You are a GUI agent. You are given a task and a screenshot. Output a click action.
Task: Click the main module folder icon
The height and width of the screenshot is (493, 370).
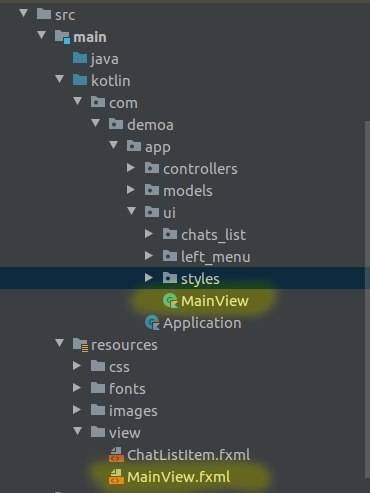62,36
